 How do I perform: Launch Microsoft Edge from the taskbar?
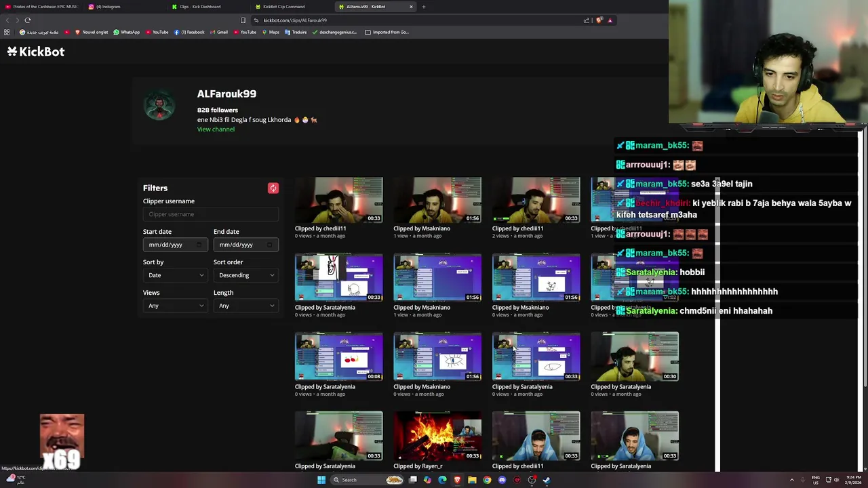point(442,480)
